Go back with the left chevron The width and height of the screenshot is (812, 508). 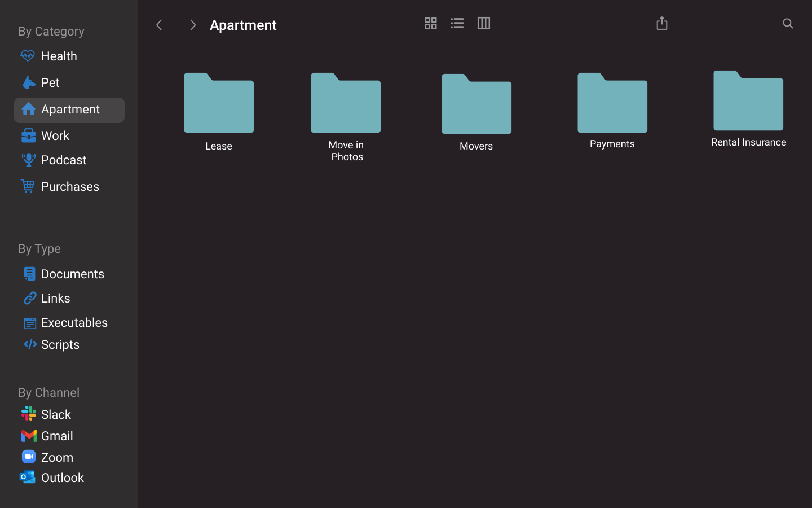point(160,25)
